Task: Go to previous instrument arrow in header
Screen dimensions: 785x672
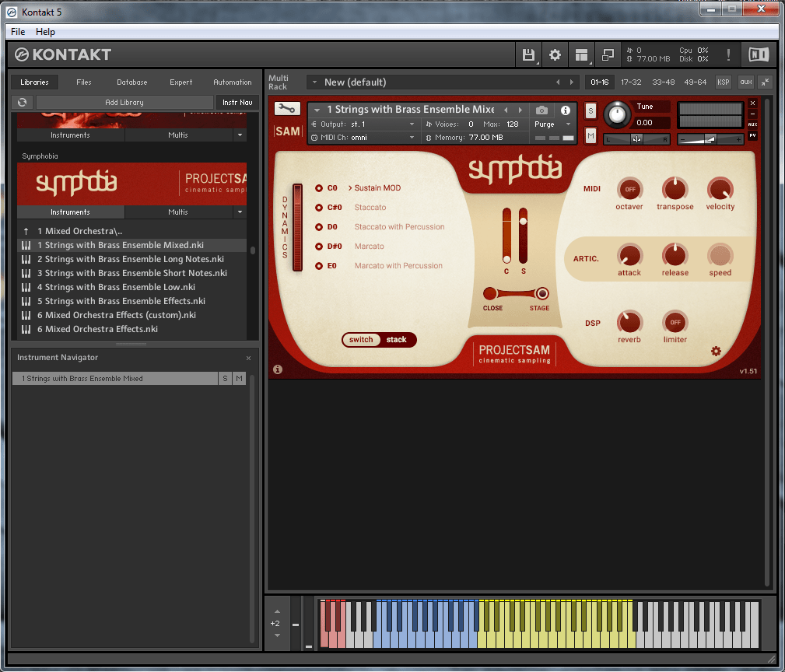Action: (x=506, y=110)
